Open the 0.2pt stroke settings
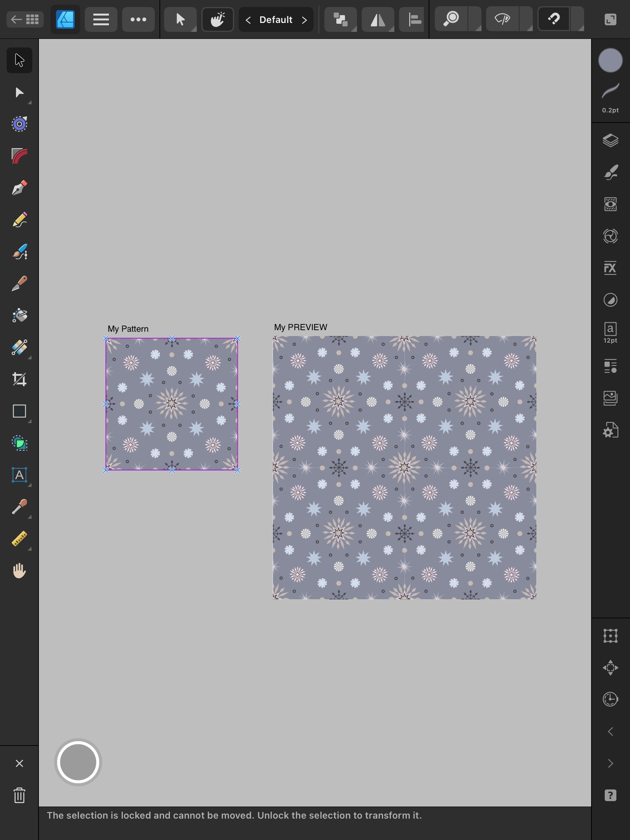 click(x=610, y=98)
